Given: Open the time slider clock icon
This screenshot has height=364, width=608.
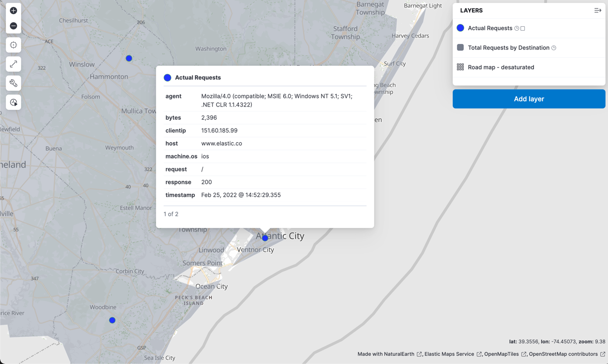Looking at the screenshot, I should (x=13, y=102).
